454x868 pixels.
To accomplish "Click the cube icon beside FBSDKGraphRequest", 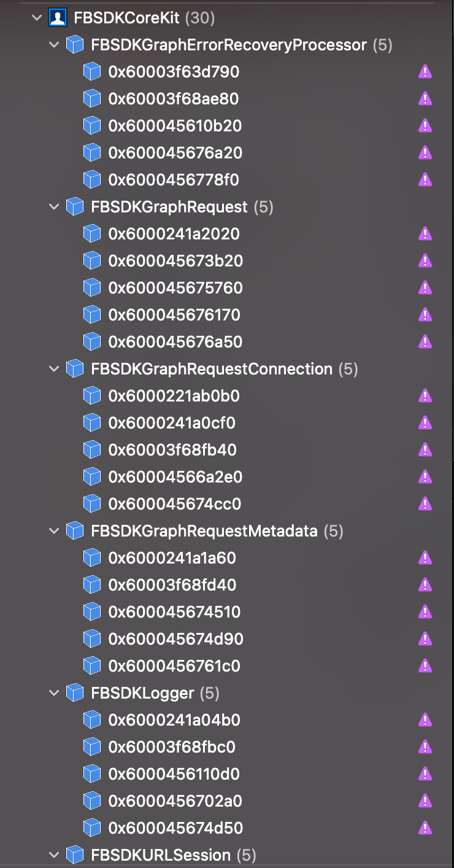I will click(x=74, y=206).
